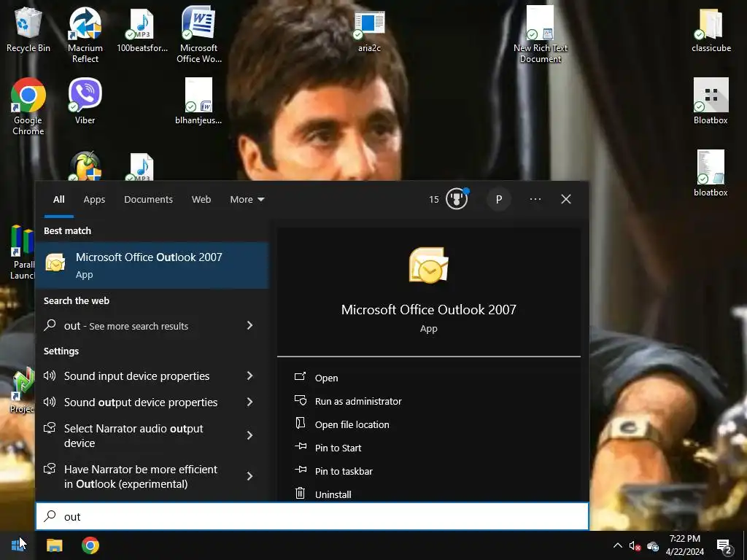Expand the More search filter dropdown

pyautogui.click(x=247, y=200)
